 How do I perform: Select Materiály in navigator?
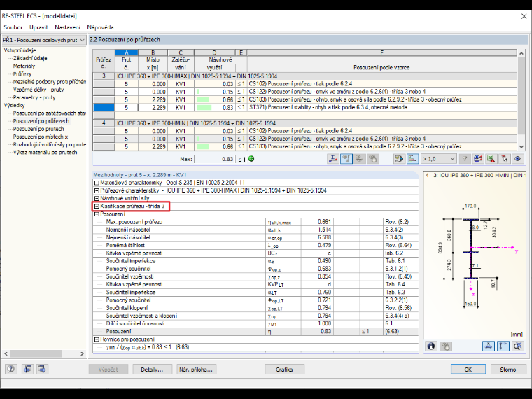pyautogui.click(x=24, y=66)
